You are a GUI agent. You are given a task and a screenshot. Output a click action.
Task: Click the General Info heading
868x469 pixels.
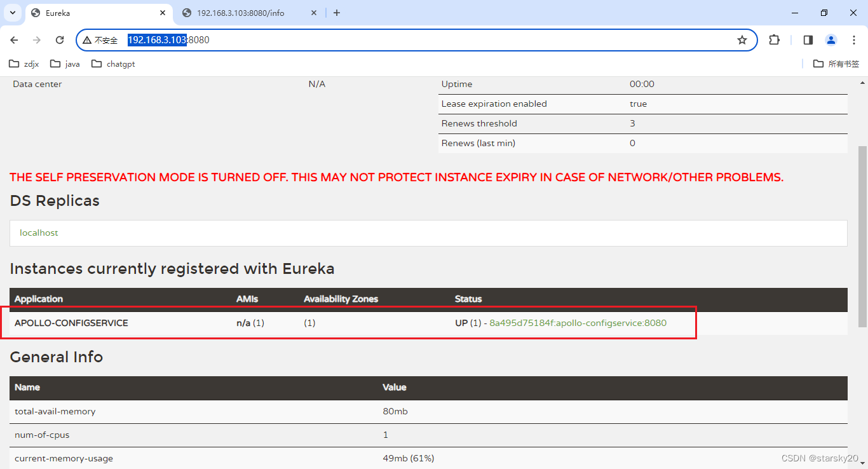point(57,357)
